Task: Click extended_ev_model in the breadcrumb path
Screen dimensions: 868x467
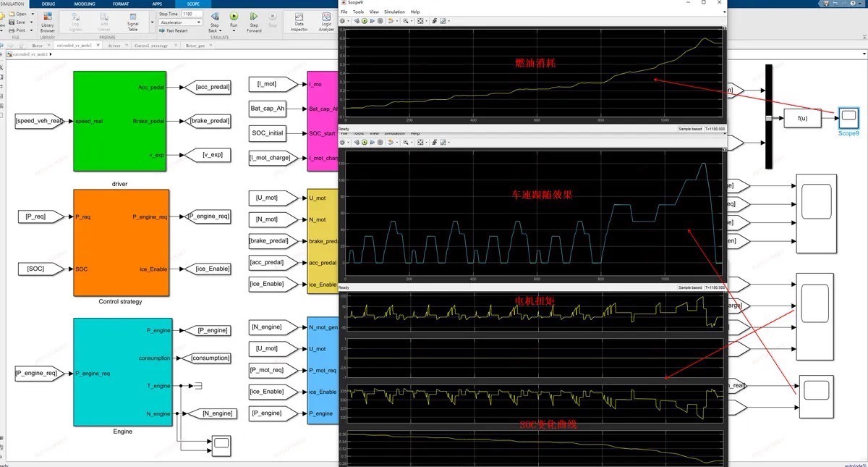Action: pos(30,54)
